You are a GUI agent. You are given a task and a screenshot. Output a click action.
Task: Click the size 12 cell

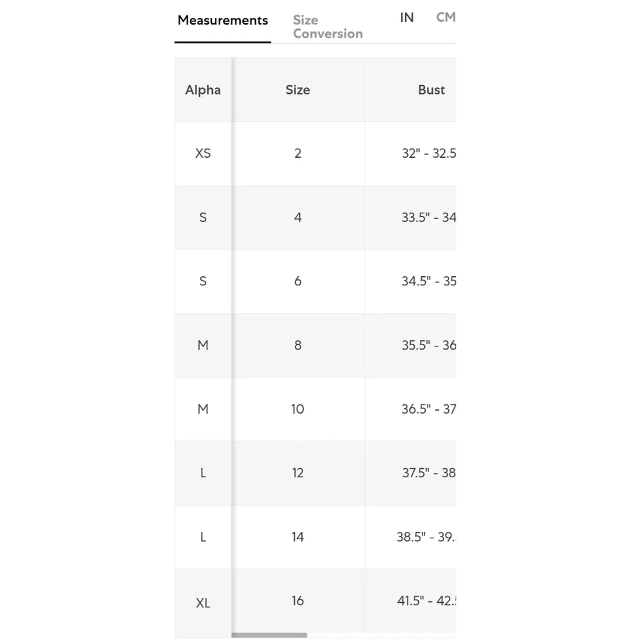tap(298, 473)
